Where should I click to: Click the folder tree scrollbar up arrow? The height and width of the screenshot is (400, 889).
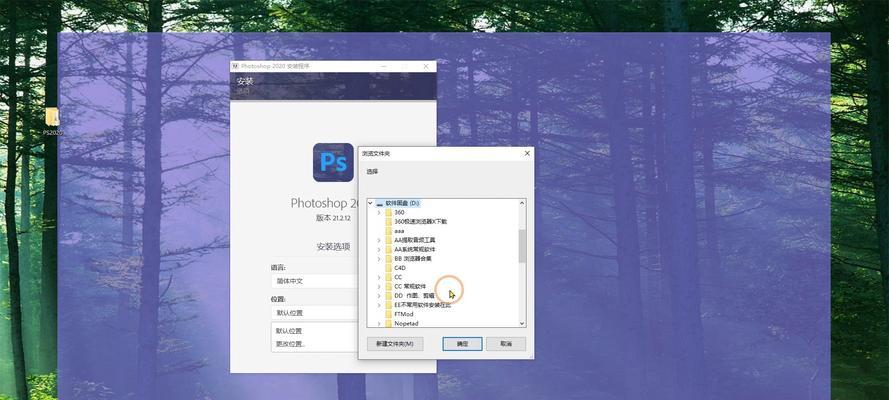point(522,203)
